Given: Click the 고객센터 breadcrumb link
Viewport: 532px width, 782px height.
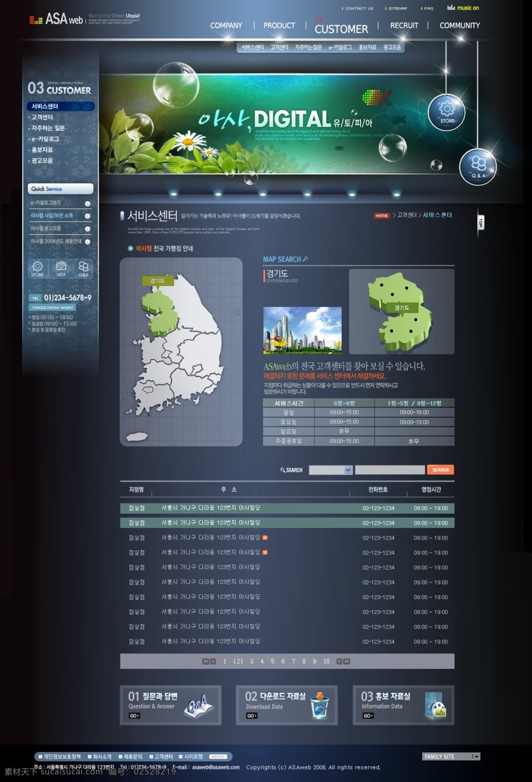Looking at the screenshot, I should point(407,215).
